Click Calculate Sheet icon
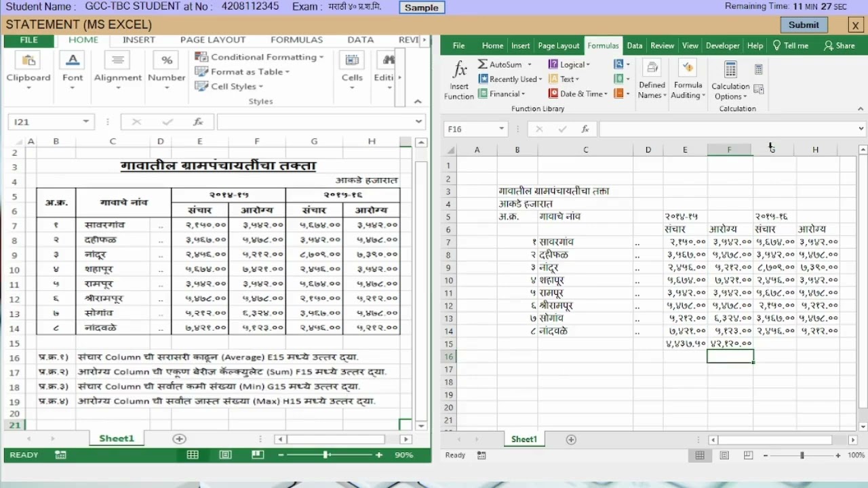868x488 pixels. [x=758, y=89]
